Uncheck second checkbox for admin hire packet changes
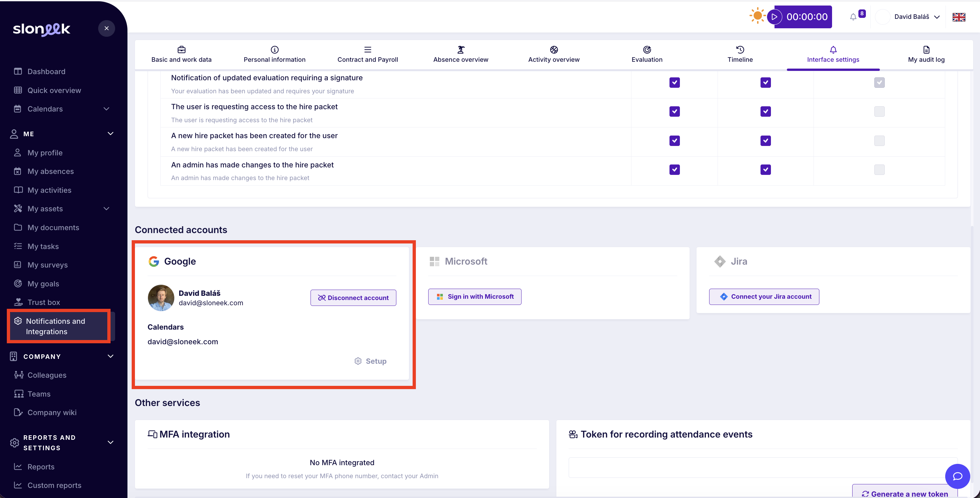The width and height of the screenshot is (980, 498). (765, 170)
